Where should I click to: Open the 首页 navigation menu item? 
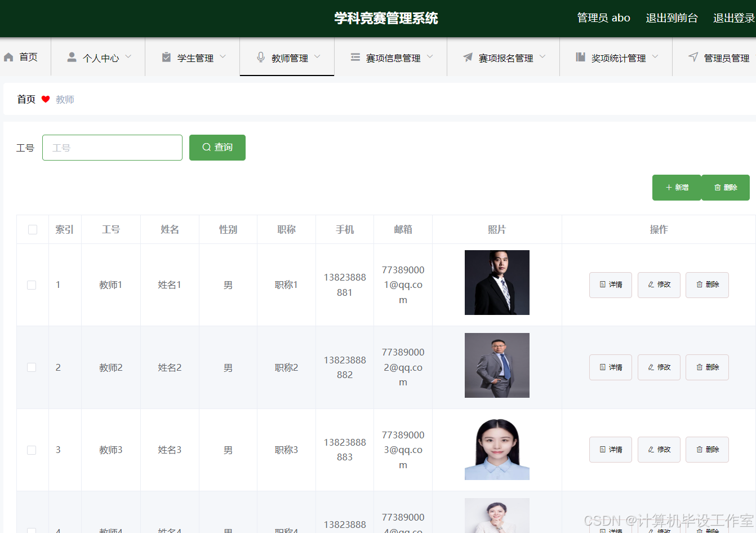pos(25,57)
